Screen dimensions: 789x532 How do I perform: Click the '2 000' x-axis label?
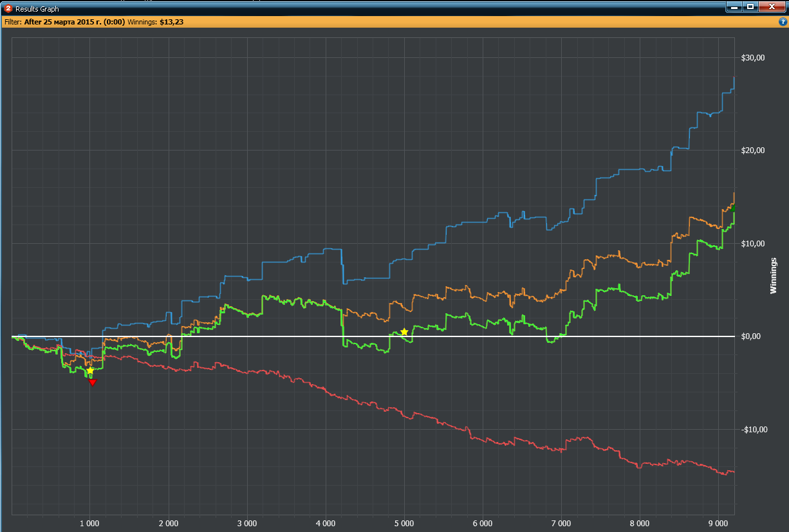pyautogui.click(x=168, y=523)
